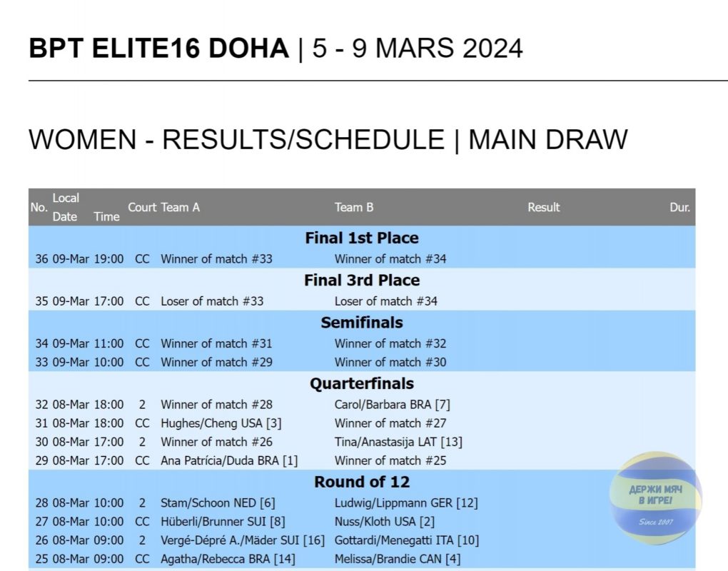The image size is (728, 571).
Task: Select the Final 1st Place heading
Action: pos(362,238)
